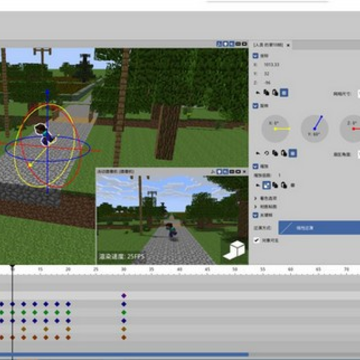
Task: Click the Z position value -96
Action: (x=267, y=82)
